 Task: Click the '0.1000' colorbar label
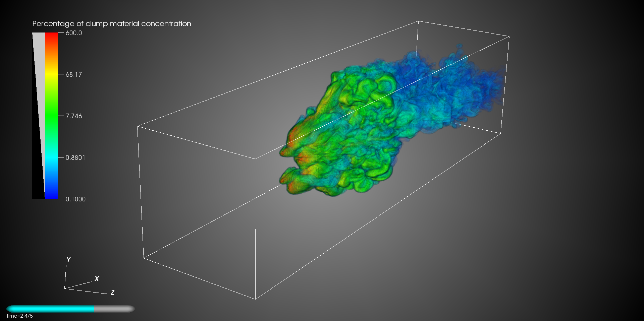pos(75,199)
